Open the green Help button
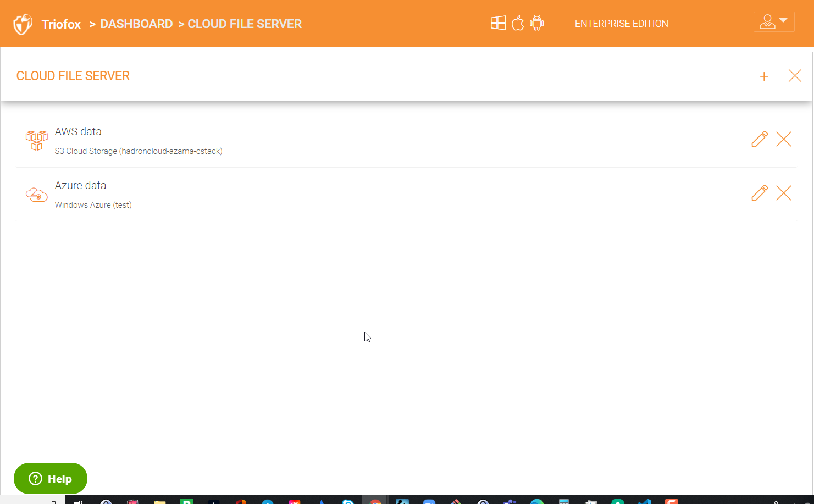This screenshot has width=814, height=504. pyautogui.click(x=51, y=479)
